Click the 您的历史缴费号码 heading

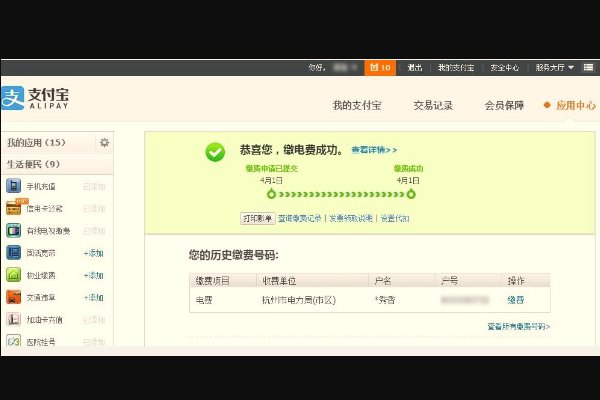click(x=233, y=255)
